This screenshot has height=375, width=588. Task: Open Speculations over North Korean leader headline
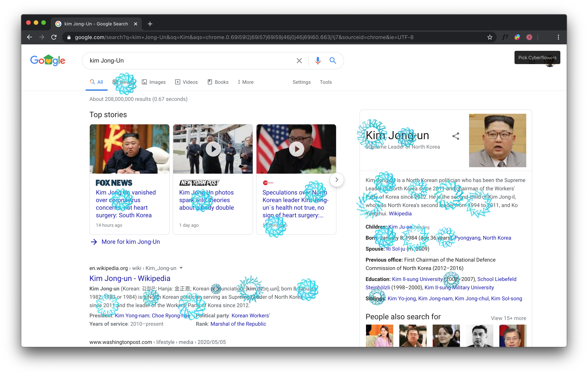coord(296,204)
